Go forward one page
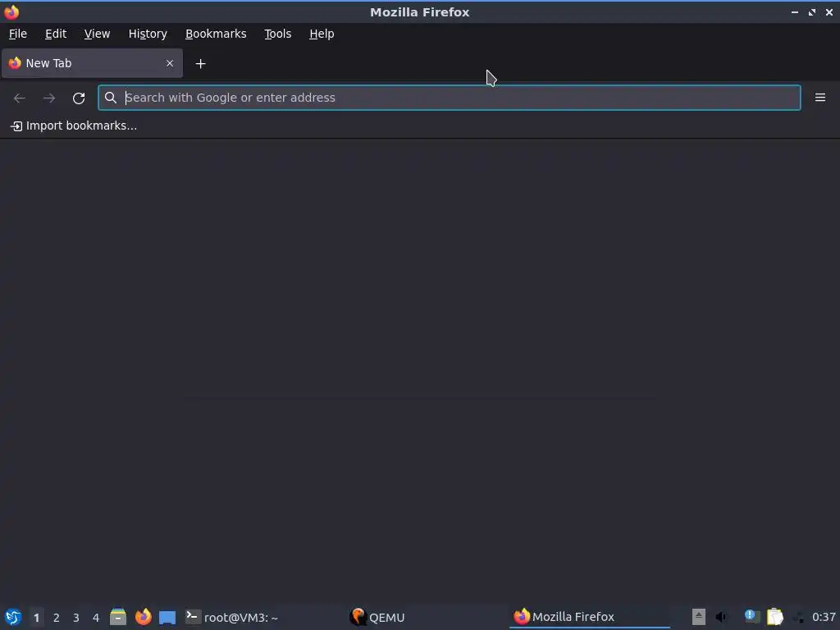 [49, 98]
